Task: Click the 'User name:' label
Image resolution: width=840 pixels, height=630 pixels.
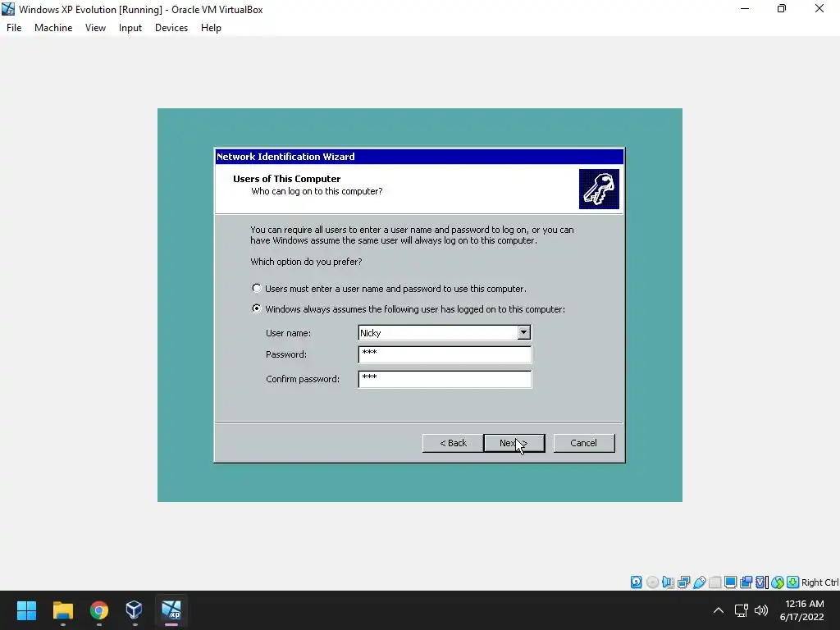Action: (x=288, y=333)
